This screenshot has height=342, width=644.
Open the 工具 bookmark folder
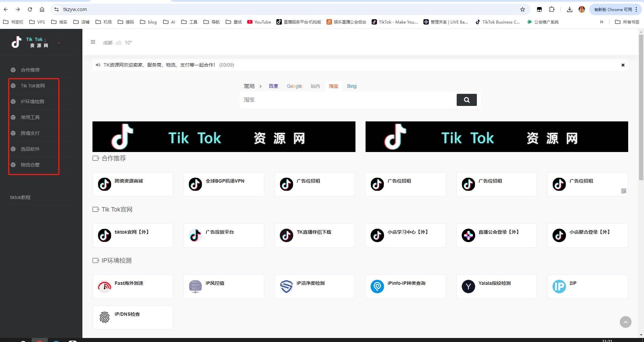coord(189,22)
